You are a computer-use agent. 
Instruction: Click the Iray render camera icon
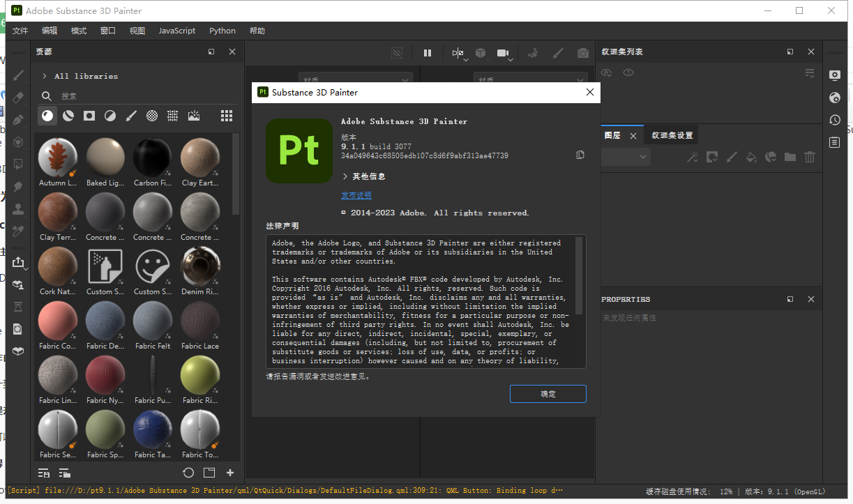583,52
